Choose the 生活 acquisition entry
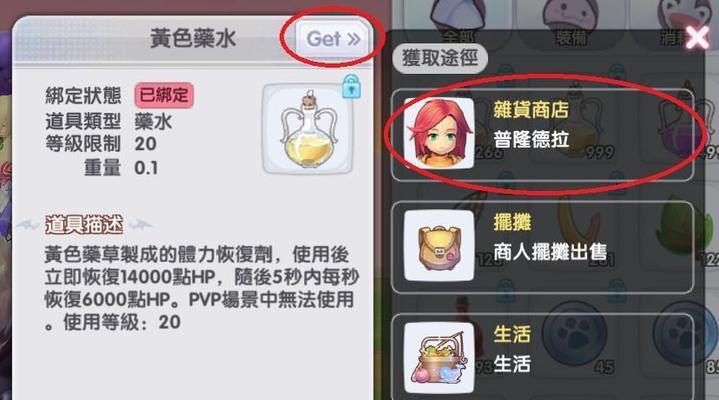This screenshot has height=400, width=719. point(542,357)
